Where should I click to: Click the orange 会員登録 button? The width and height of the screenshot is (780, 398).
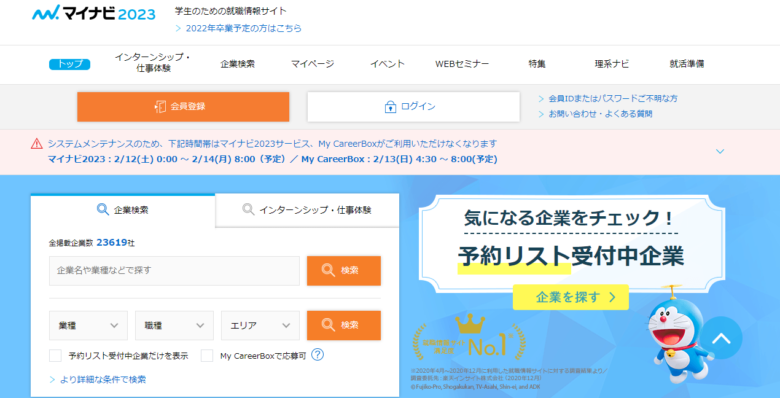pos(183,106)
